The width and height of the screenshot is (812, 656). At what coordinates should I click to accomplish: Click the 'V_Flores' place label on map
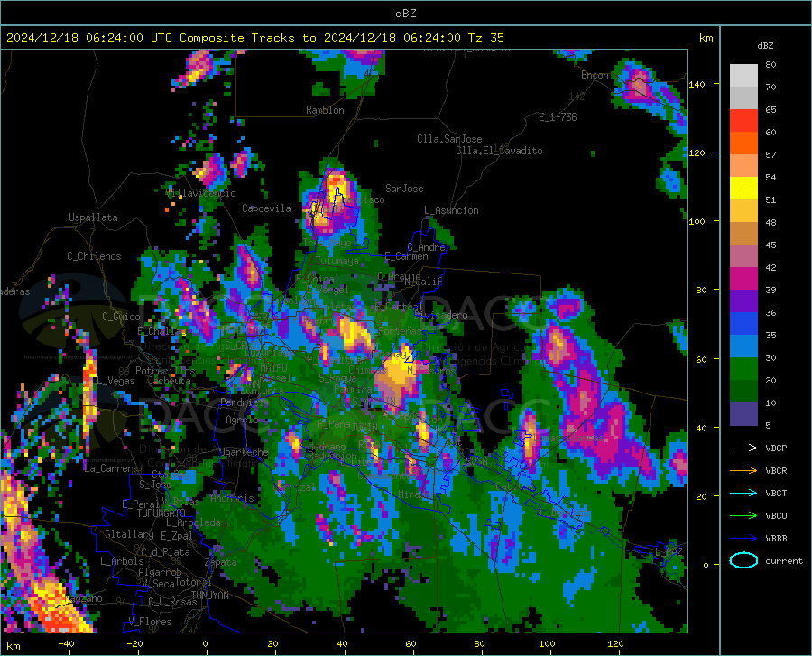150,622
